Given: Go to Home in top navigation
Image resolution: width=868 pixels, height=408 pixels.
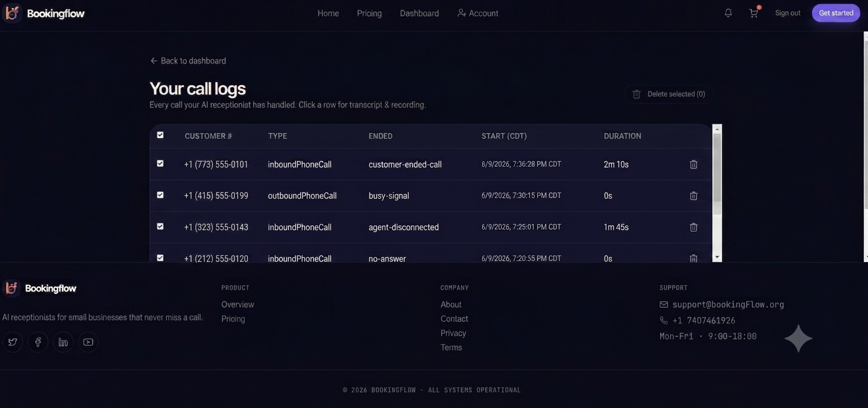Looking at the screenshot, I should point(328,13).
